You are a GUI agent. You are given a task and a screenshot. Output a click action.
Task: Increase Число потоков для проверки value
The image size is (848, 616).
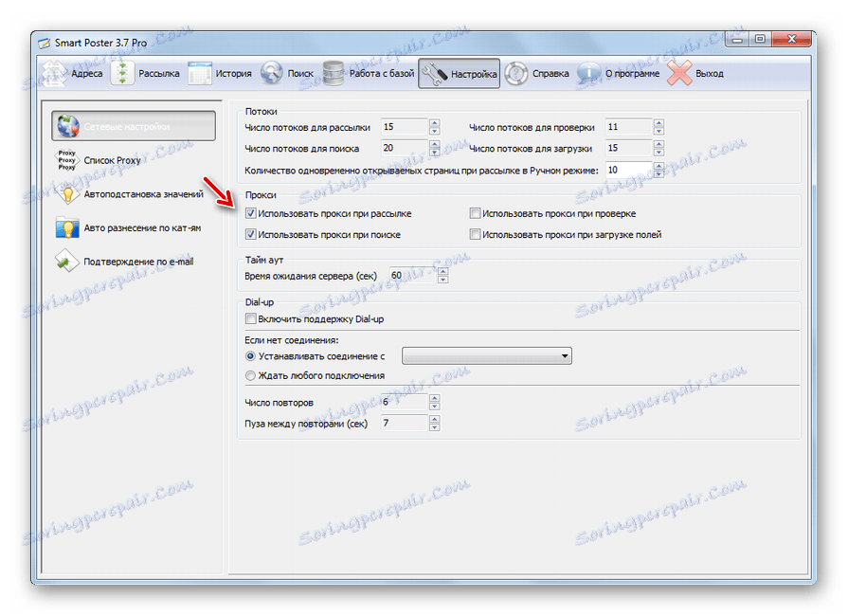point(659,123)
